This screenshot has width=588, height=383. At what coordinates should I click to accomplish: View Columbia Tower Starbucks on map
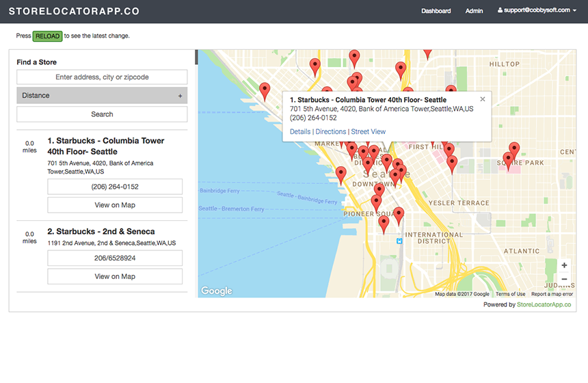point(115,205)
